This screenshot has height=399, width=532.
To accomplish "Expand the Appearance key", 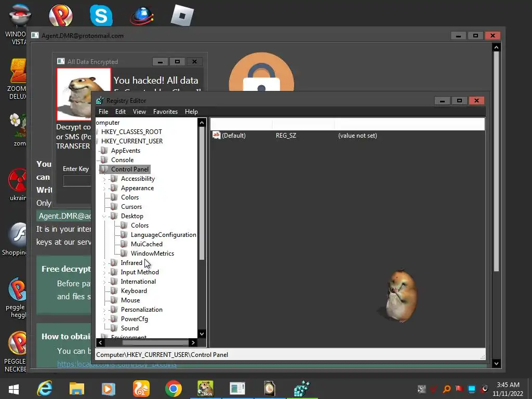I will coord(104,188).
